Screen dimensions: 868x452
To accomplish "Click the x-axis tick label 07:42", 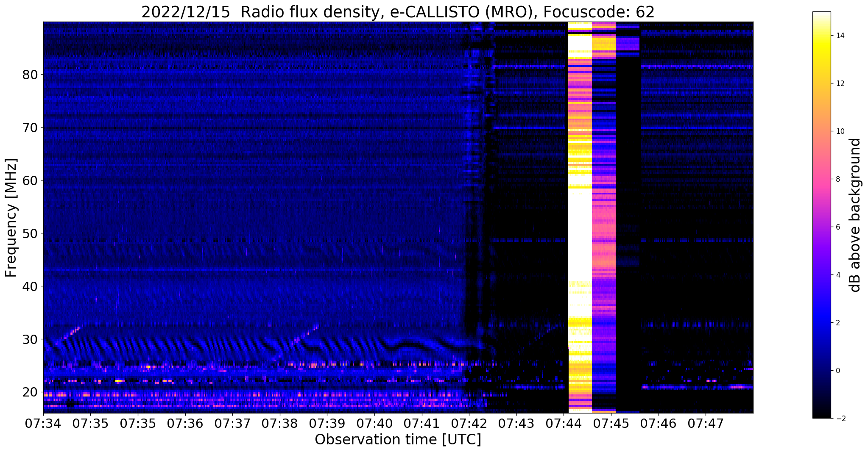I will coord(469,423).
